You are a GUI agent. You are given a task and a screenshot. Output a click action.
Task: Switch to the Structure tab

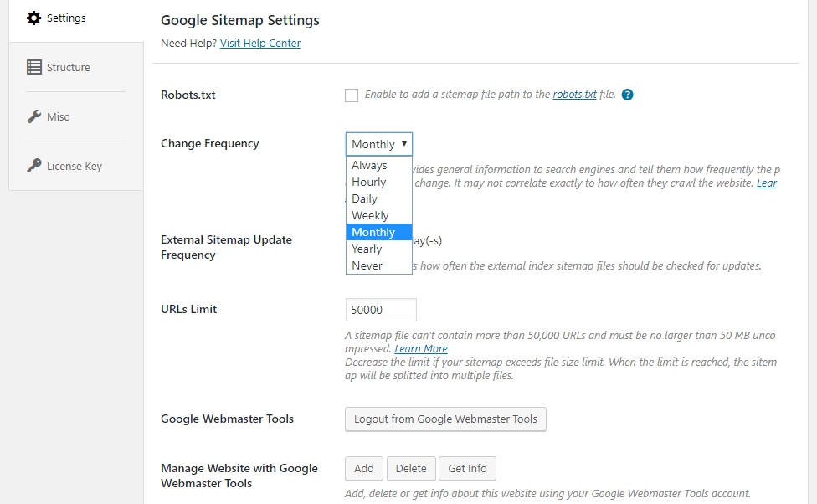(x=76, y=67)
